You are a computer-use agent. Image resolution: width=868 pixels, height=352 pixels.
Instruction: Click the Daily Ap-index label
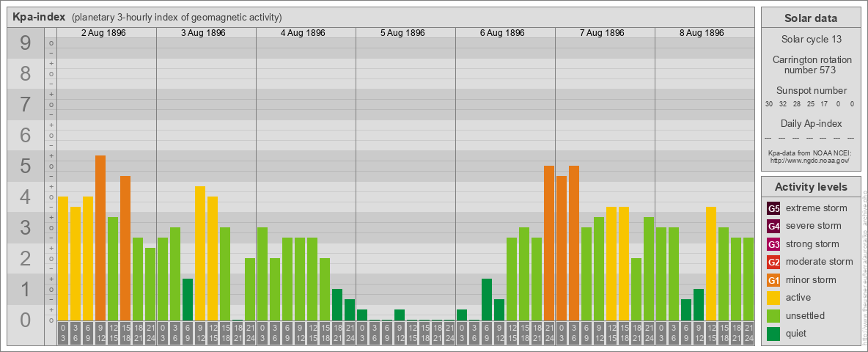pos(811,123)
